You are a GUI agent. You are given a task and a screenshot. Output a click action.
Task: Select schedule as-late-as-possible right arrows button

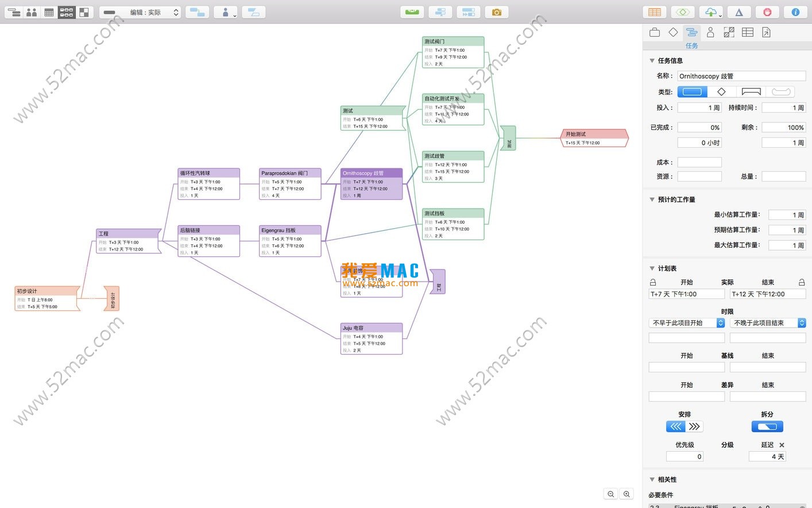[x=694, y=426]
